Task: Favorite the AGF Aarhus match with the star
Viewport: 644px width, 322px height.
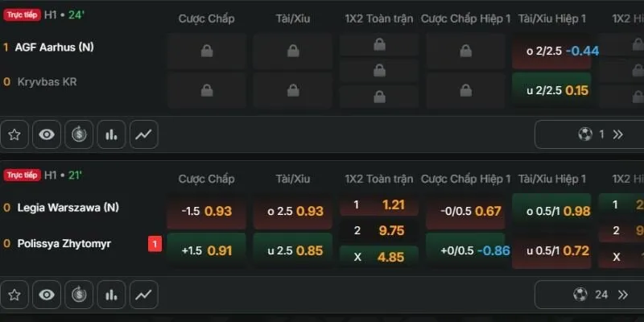Action: coord(14,135)
